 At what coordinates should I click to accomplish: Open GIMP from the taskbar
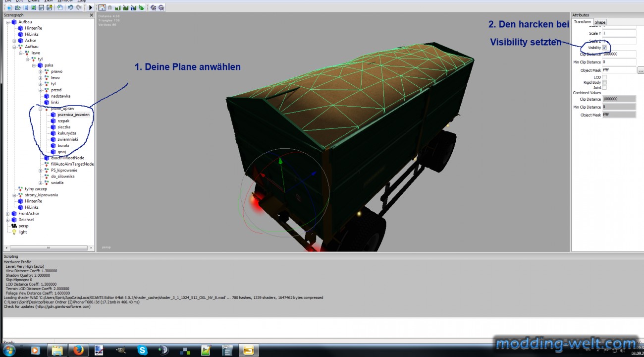click(x=121, y=350)
